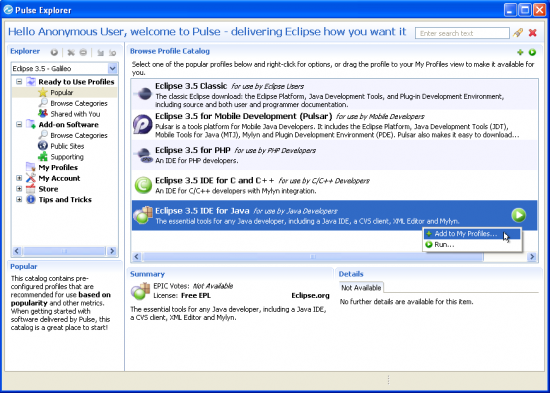Click the Explorer tree scrollbar left arrow
The image size is (550, 393).
pyautogui.click(x=17, y=251)
